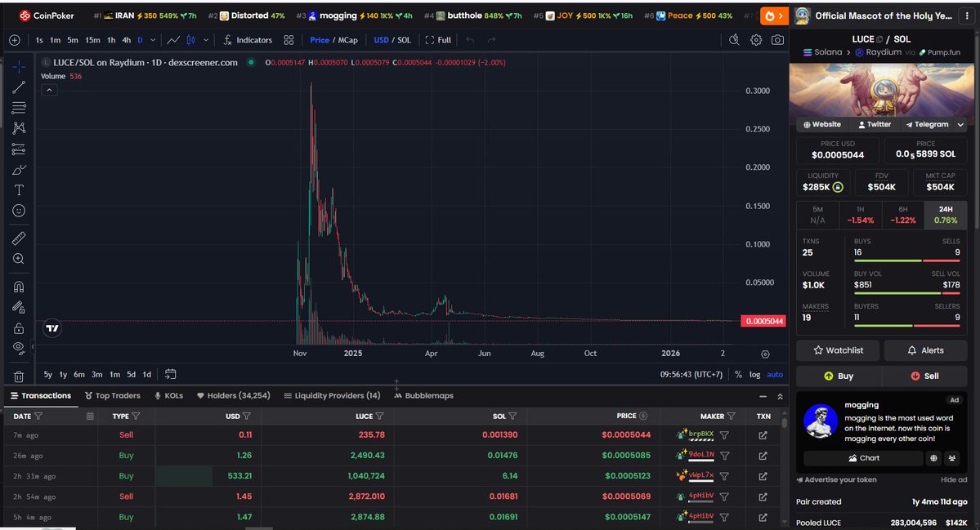Screen dimensions: 980x530
Task: Click the green Buy button
Action: pos(839,376)
